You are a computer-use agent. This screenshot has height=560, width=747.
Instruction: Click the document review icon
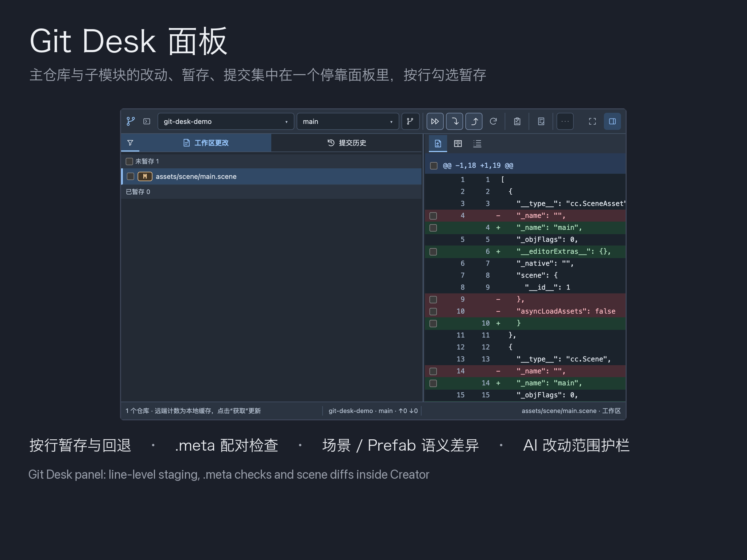[x=541, y=121]
